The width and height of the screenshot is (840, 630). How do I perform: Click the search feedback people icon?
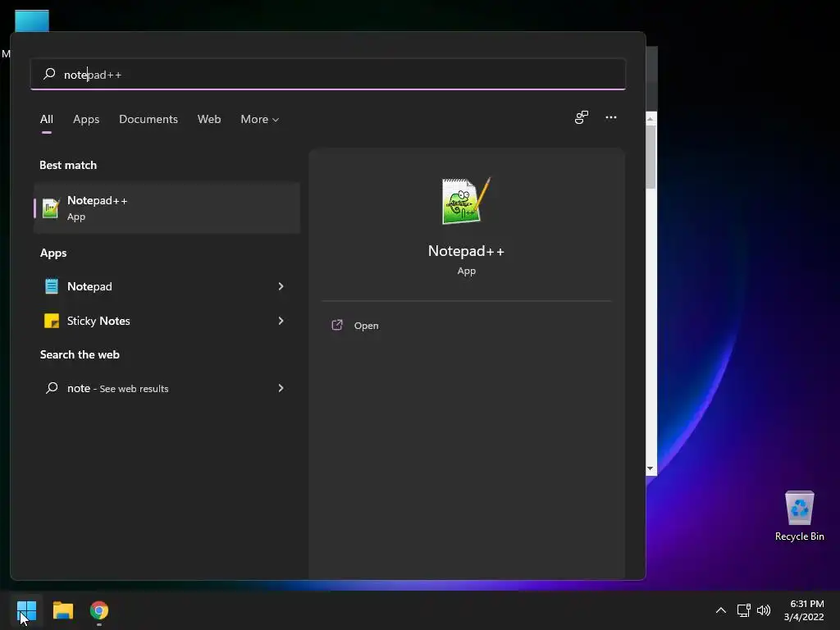click(x=582, y=117)
